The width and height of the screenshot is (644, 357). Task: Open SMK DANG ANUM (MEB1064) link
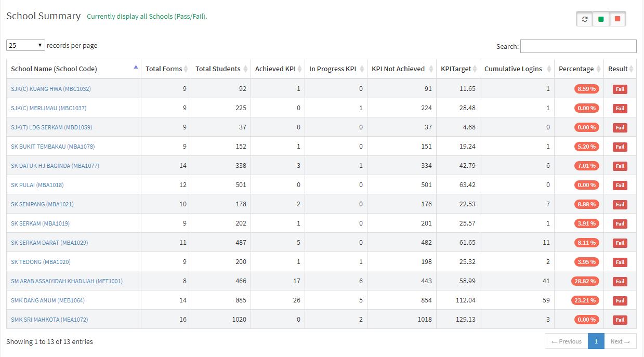pos(48,300)
